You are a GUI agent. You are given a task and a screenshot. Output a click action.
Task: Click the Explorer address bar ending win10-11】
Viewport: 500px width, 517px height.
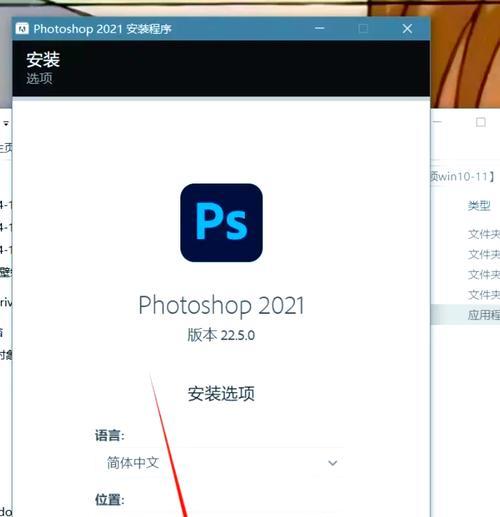(x=463, y=176)
